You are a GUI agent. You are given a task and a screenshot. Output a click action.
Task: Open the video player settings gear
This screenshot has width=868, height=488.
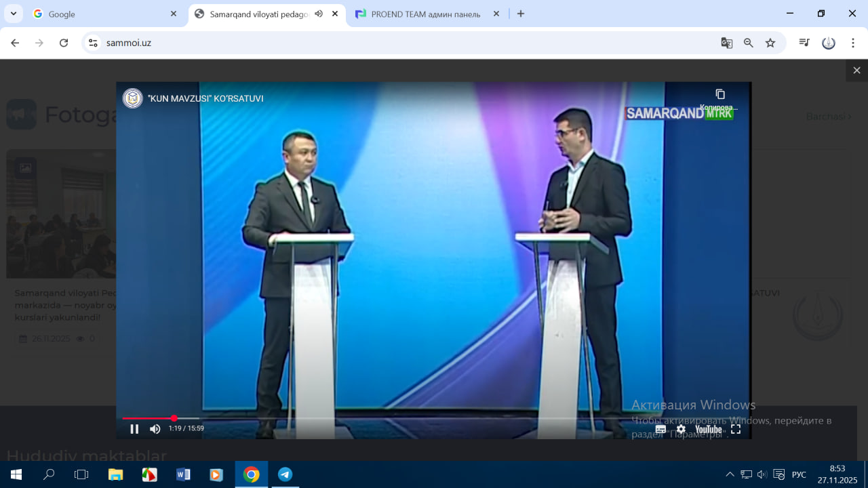[681, 429]
